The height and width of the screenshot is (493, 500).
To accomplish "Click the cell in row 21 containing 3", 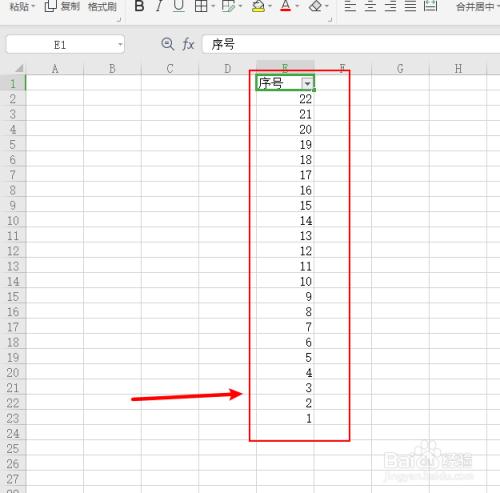I will 285,388.
